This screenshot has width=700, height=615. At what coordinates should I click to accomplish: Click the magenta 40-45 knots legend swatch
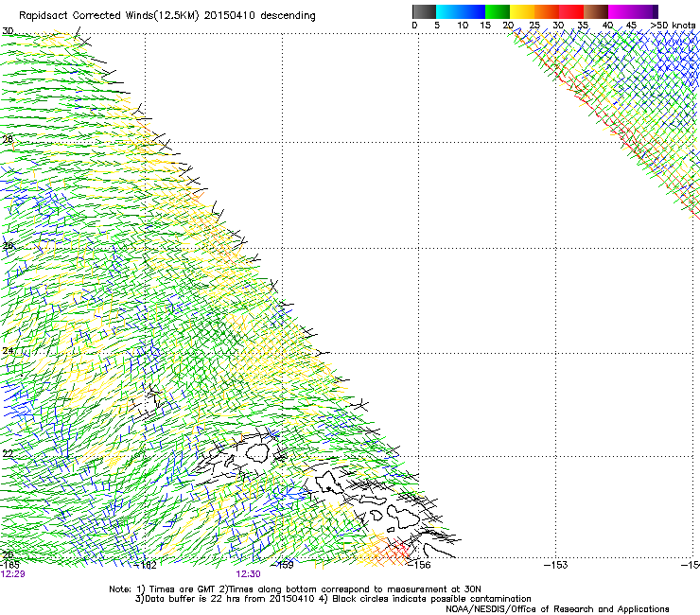point(621,11)
